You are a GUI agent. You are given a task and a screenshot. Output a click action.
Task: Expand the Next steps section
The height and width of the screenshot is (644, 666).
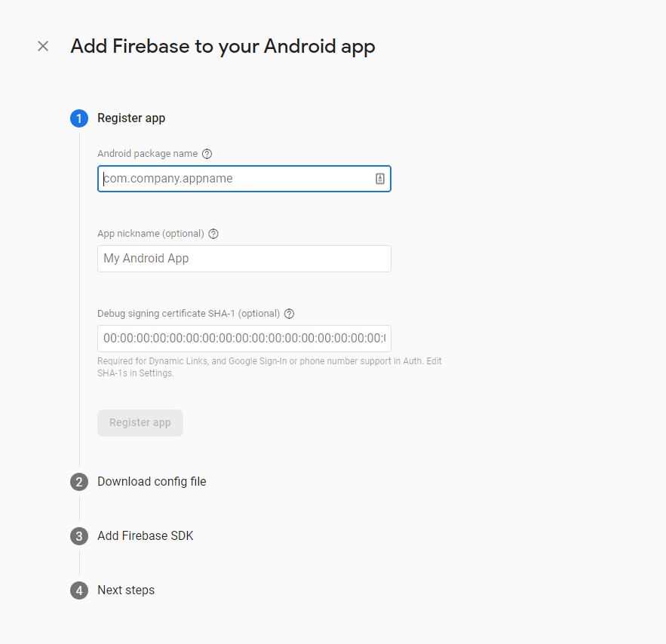pyautogui.click(x=126, y=590)
